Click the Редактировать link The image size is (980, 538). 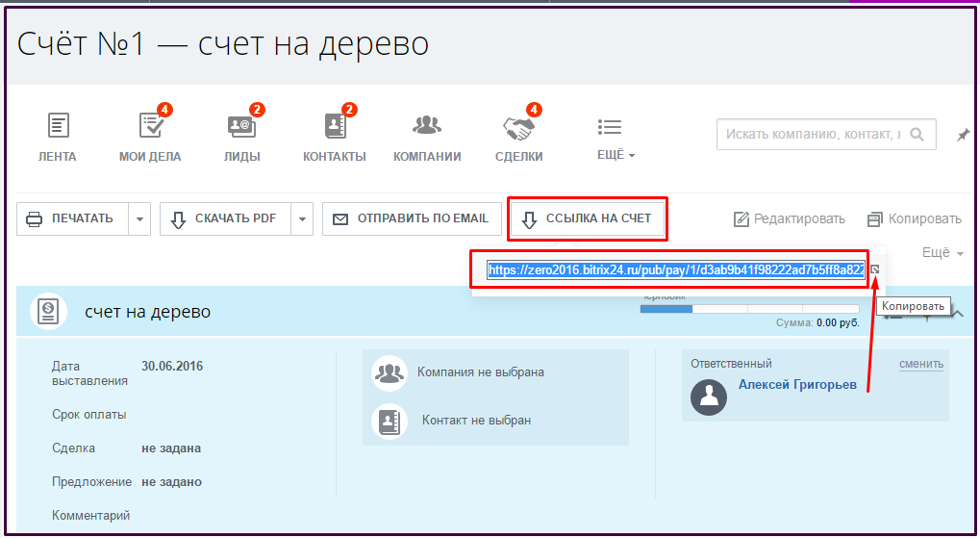click(790, 219)
